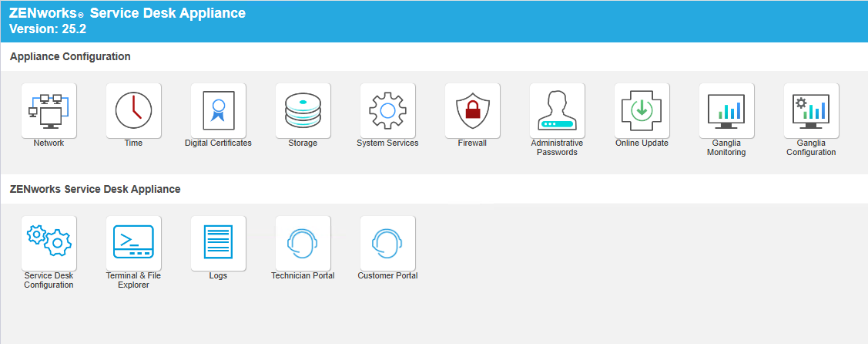Click the Ganglia Configuration label text
This screenshot has height=344, width=868.
[x=811, y=147]
